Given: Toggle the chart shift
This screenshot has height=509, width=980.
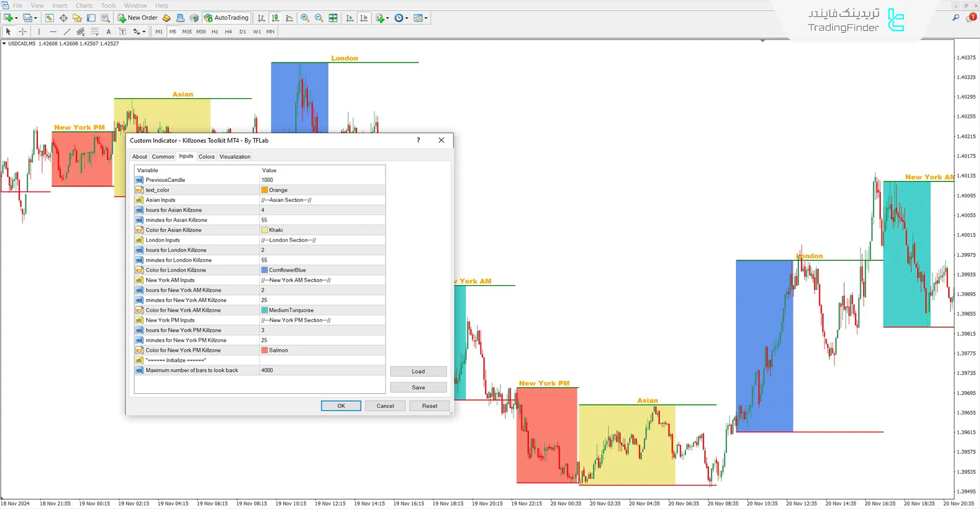Looking at the screenshot, I should point(364,17).
